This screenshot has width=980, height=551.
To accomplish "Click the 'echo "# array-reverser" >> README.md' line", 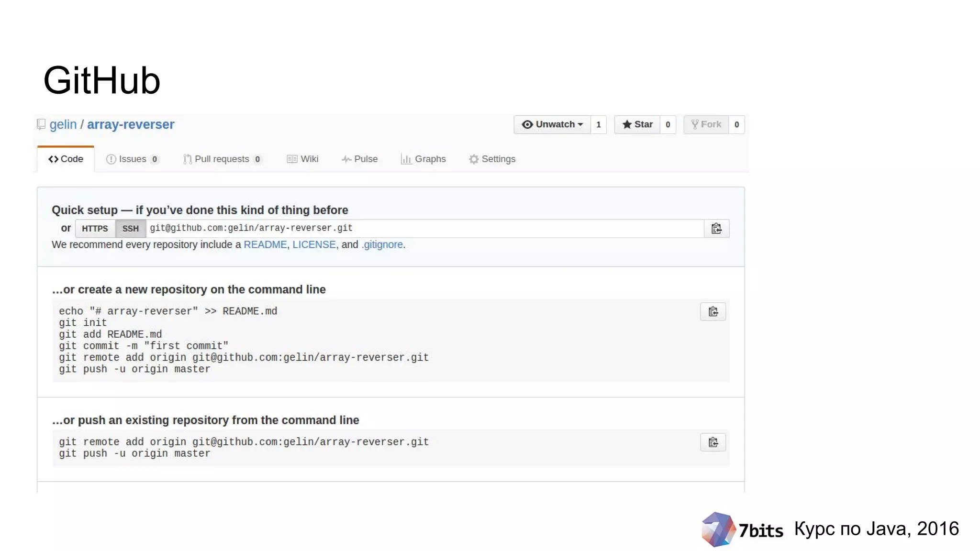I will tap(168, 311).
